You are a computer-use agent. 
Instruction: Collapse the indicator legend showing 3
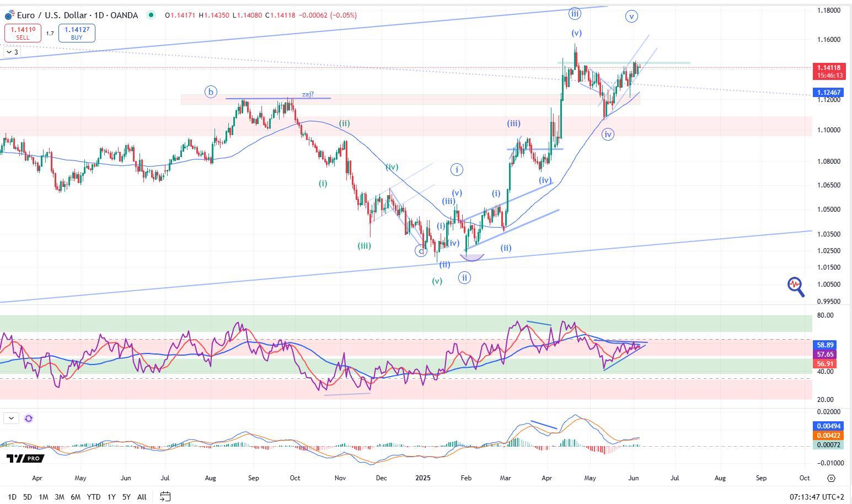12,52
